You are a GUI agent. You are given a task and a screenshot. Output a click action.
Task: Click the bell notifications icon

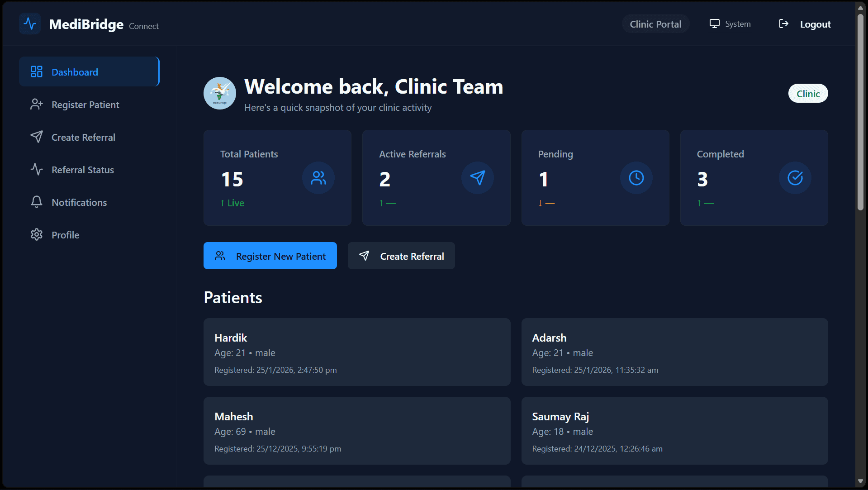[x=37, y=202]
